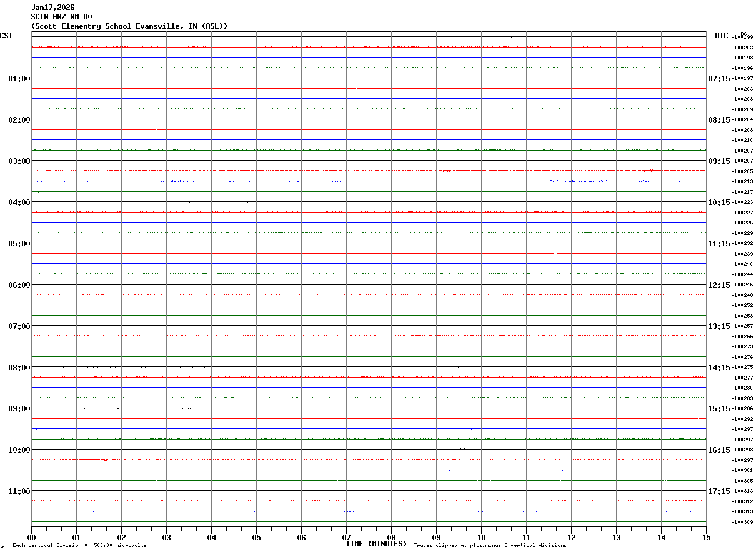Click the vertical division scale note

coord(79,545)
